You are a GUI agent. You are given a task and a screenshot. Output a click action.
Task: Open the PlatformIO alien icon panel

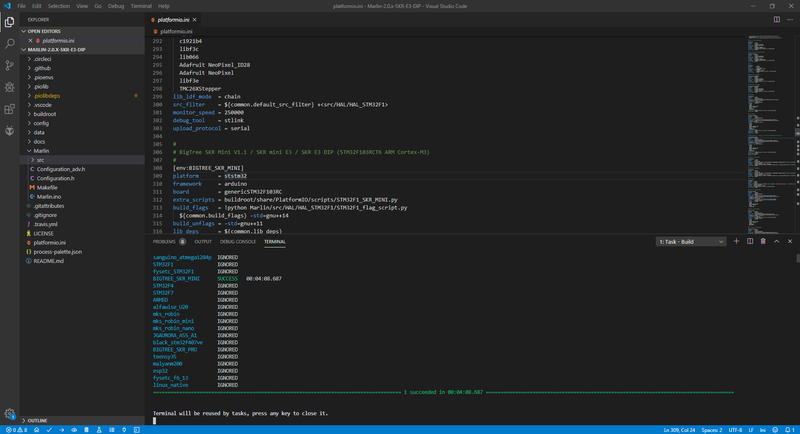point(10,131)
